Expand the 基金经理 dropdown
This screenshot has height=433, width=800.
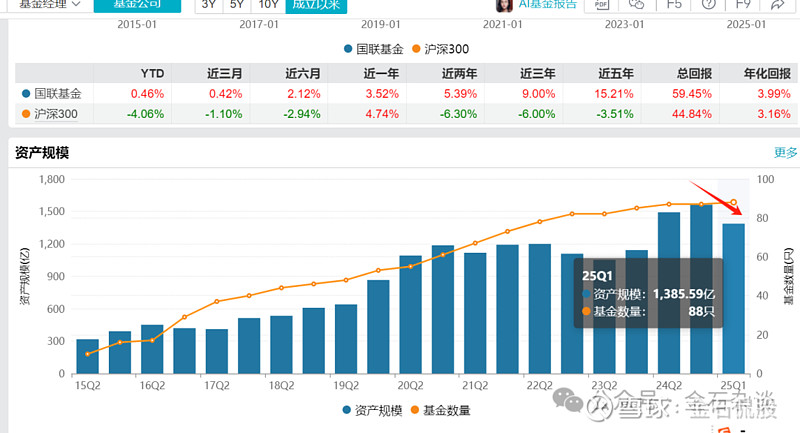(49, 4)
